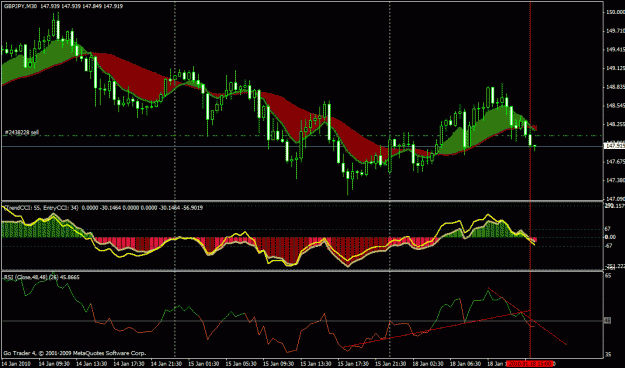The width and height of the screenshot is (625, 368).
Task: Select the descending red trendline in RSI window
Action: tap(527, 316)
